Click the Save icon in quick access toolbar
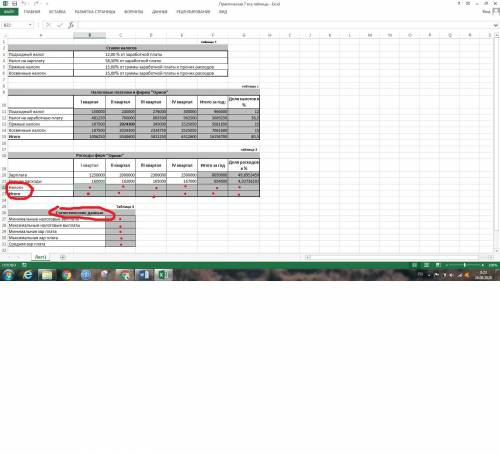This screenshot has height=454, width=500. click(x=14, y=3)
